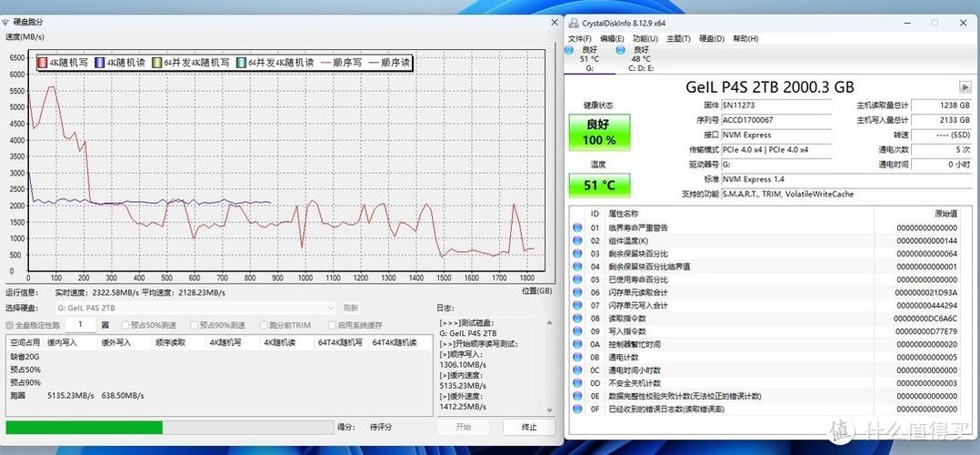Viewport: 980px width, 455px height.
Task: Click the 固件 field showing SN11273
Action: tap(776, 106)
